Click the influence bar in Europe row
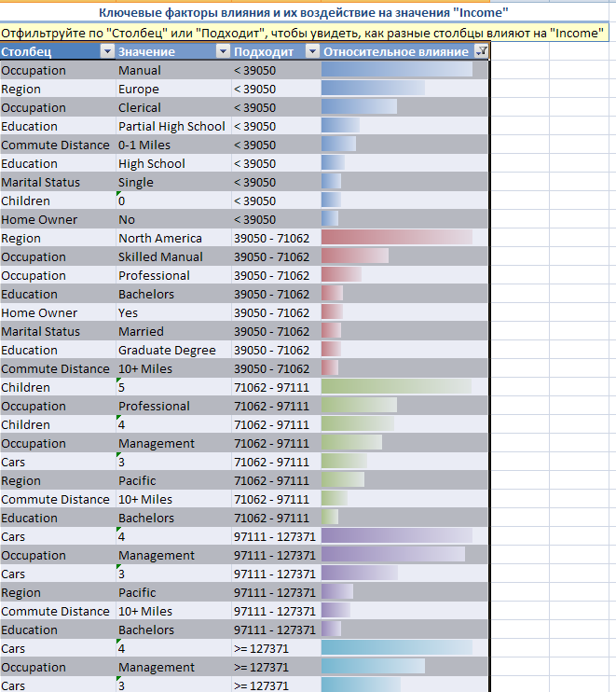The image size is (616, 692). 373,88
